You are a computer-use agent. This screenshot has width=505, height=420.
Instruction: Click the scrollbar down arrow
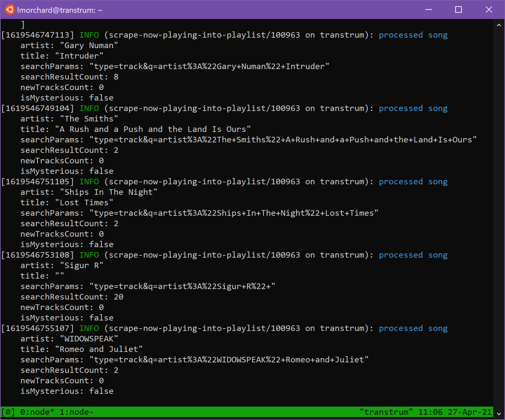tap(499, 414)
